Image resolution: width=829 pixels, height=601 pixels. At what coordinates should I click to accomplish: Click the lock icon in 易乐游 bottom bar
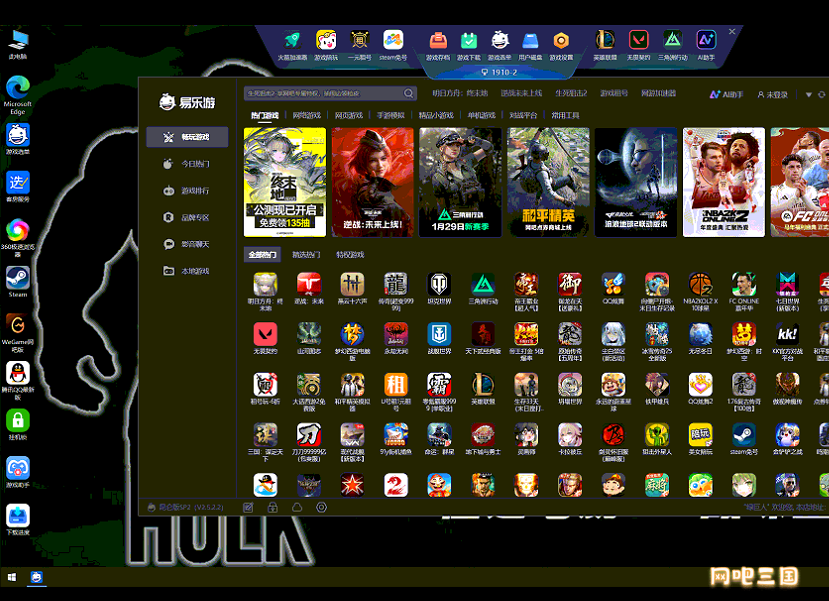[x=272, y=507]
